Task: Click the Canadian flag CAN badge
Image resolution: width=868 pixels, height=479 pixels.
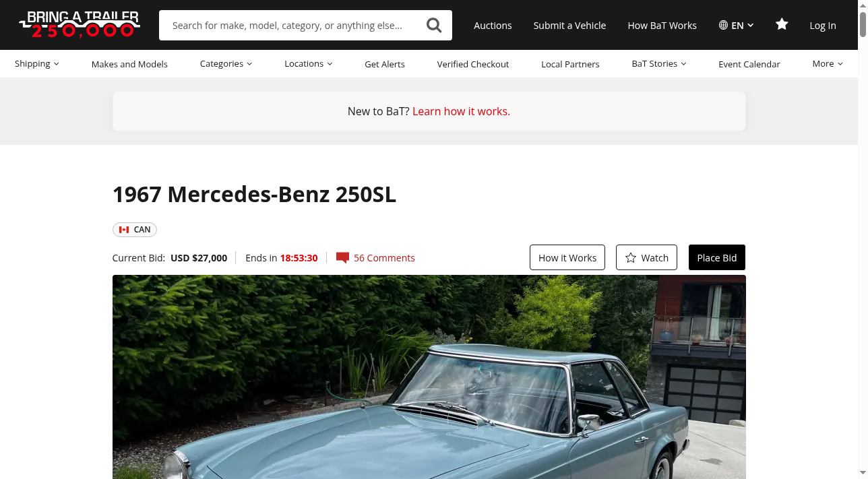Action: [x=135, y=230]
